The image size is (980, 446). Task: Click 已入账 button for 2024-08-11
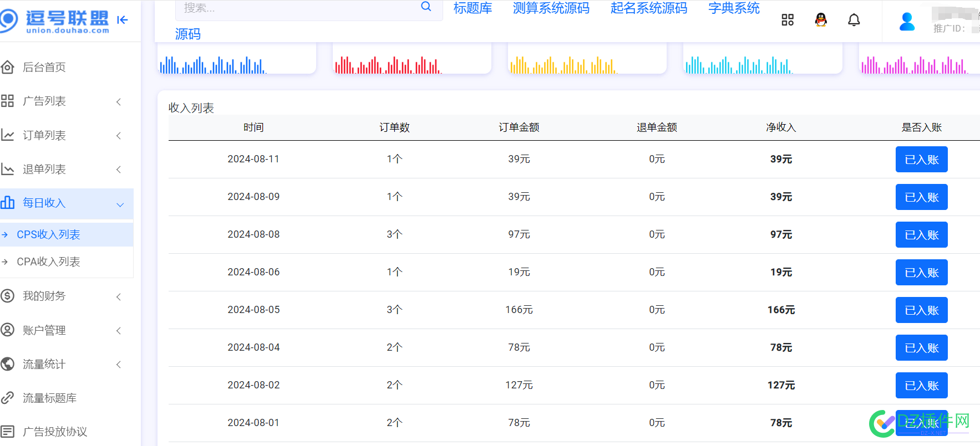[x=921, y=160]
